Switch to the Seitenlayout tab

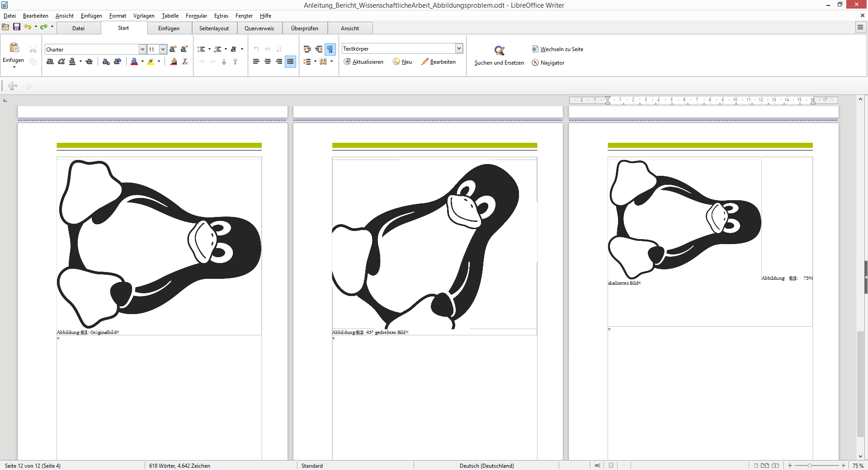coord(214,28)
